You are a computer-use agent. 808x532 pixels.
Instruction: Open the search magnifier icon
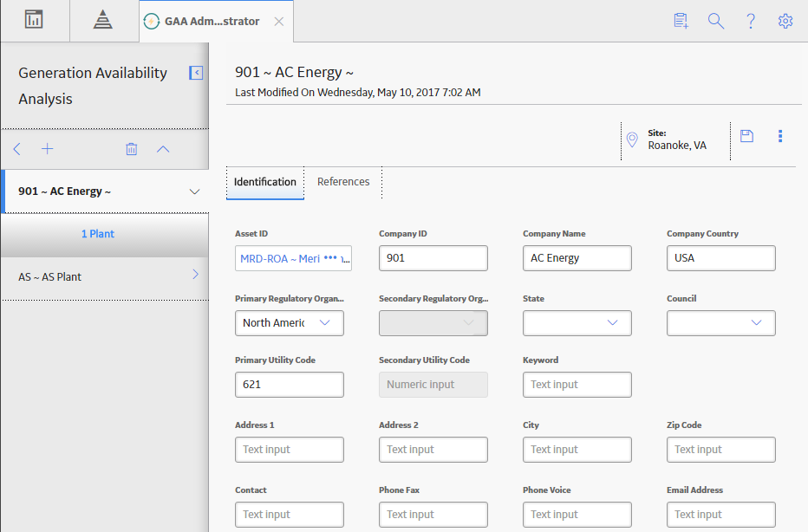(x=716, y=21)
